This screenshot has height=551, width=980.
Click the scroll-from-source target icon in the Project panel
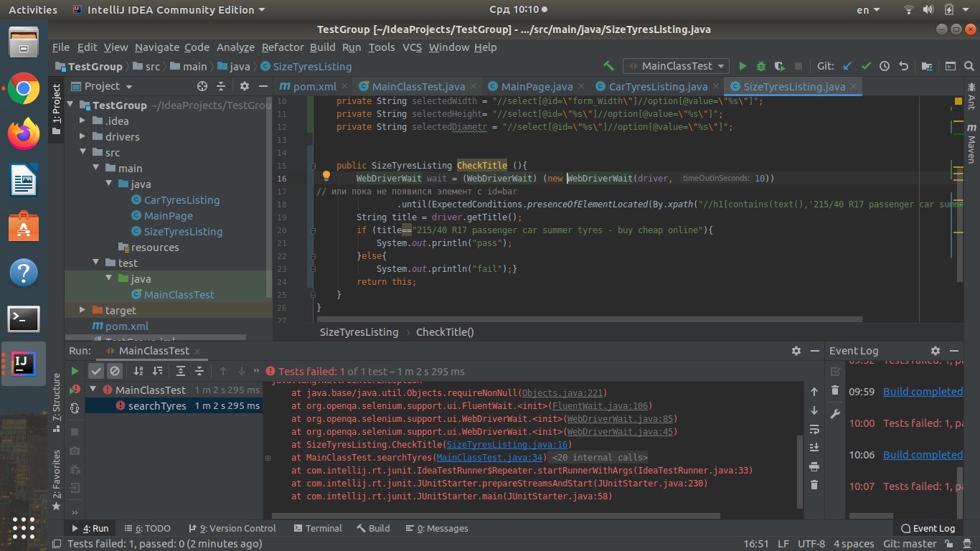pyautogui.click(x=202, y=86)
